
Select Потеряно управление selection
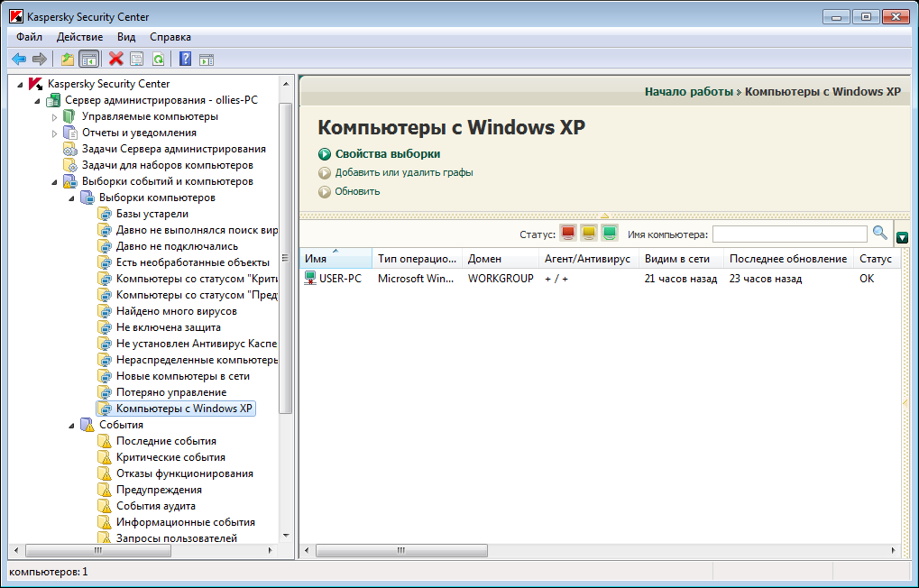point(171,392)
